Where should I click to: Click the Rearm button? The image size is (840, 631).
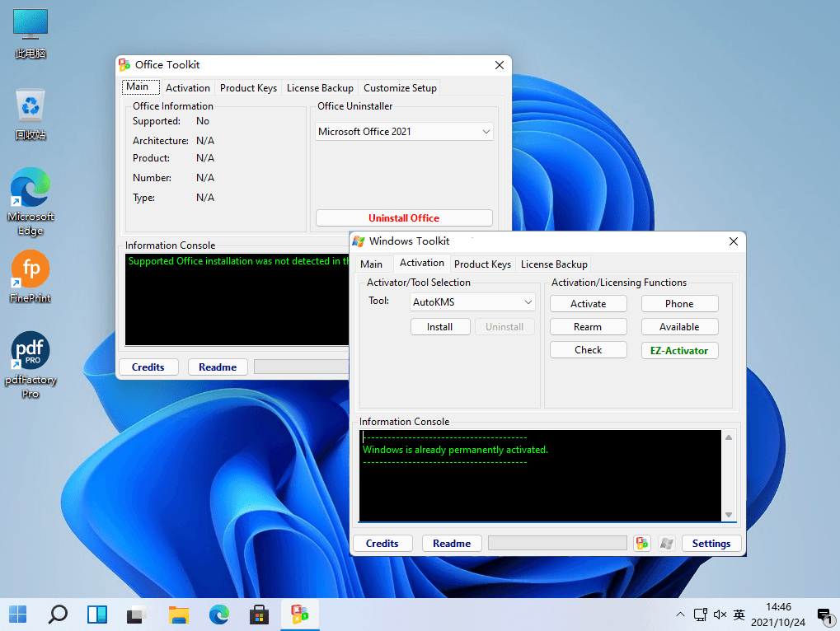[x=589, y=327]
